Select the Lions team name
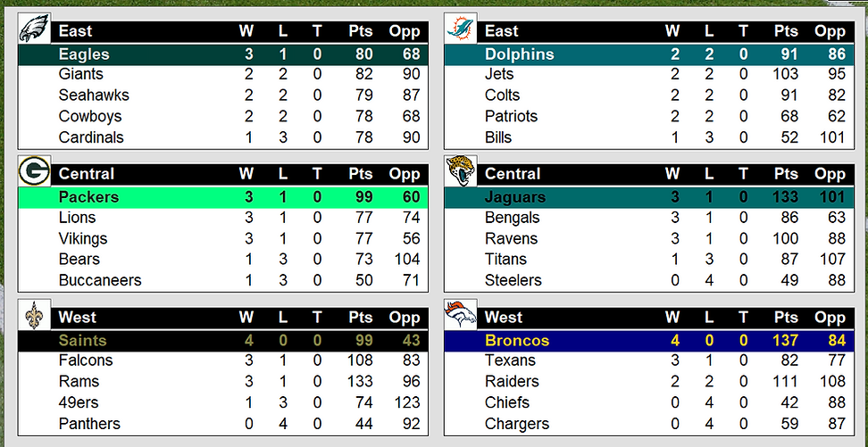Image resolution: width=868 pixels, height=447 pixels. pos(77,218)
